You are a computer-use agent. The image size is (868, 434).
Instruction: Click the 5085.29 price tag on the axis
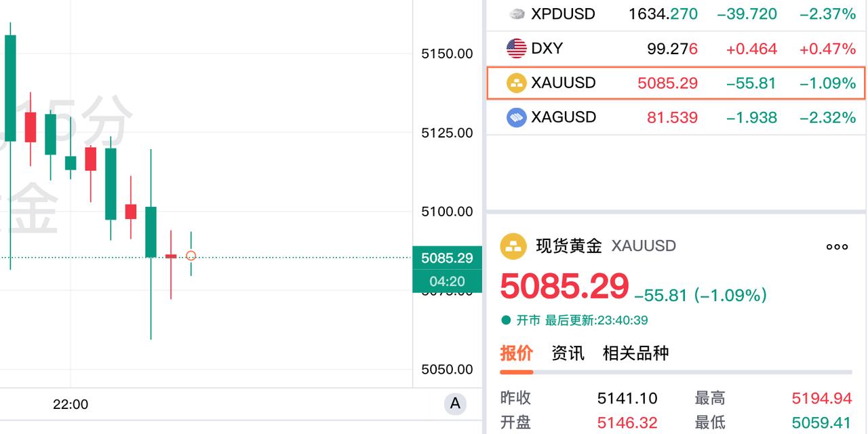(x=447, y=258)
